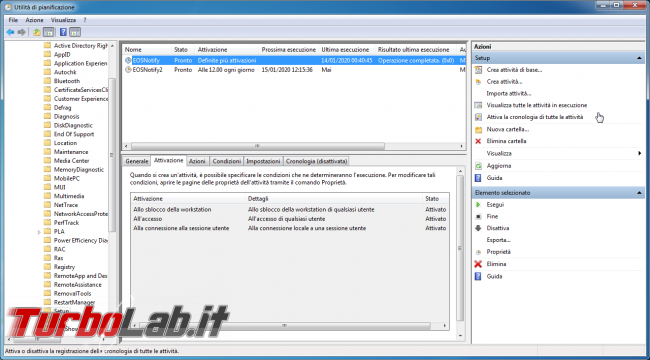Click the Crea attività icon
The width and height of the screenshot is (650, 360).
click(x=478, y=82)
